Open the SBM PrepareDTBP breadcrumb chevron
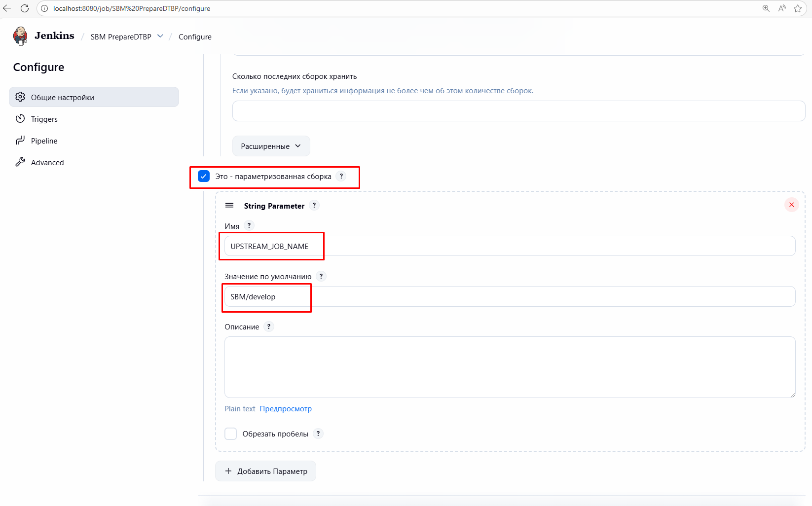Screen dimensions: 812x506 [x=160, y=36]
